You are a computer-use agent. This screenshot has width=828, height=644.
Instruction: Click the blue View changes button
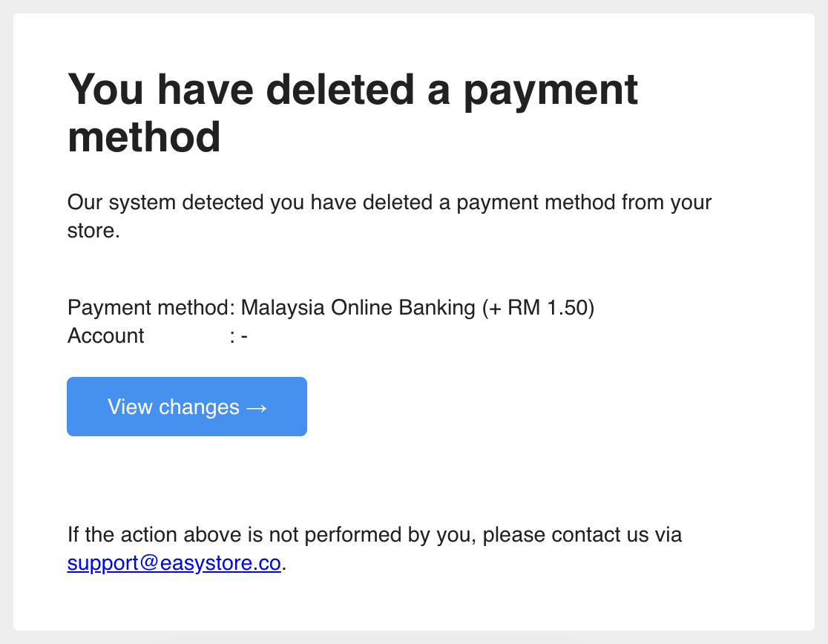point(187,407)
